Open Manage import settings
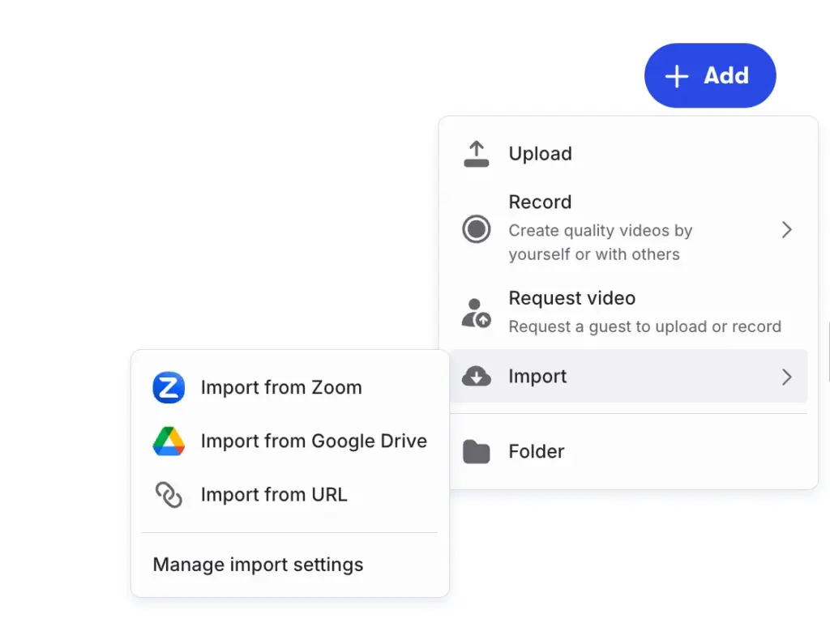Viewport: 830px width, 644px height. point(257,565)
